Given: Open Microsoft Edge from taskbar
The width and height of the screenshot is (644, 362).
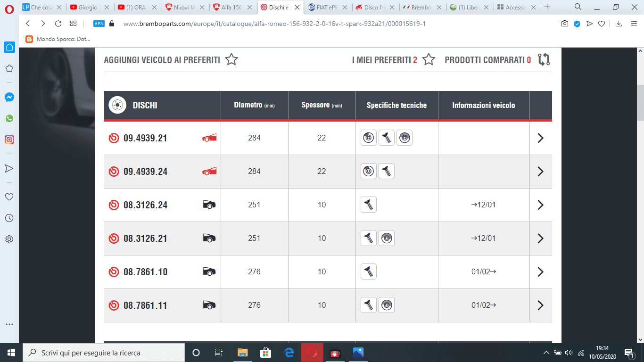Looking at the screenshot, I should [x=289, y=353].
